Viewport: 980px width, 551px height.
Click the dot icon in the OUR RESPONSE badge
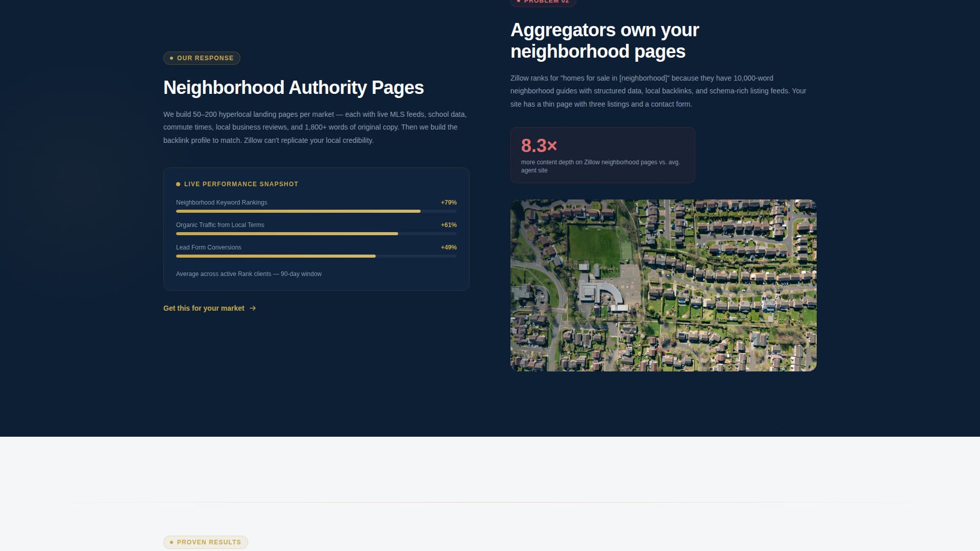171,58
